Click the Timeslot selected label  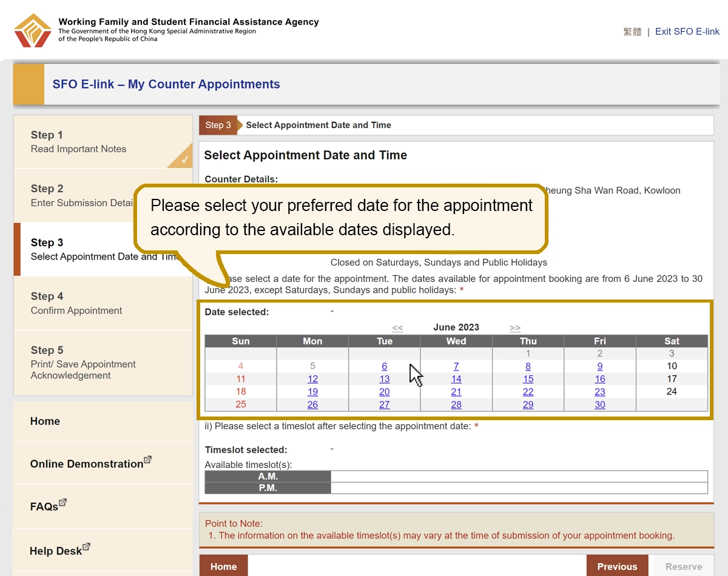point(246,450)
